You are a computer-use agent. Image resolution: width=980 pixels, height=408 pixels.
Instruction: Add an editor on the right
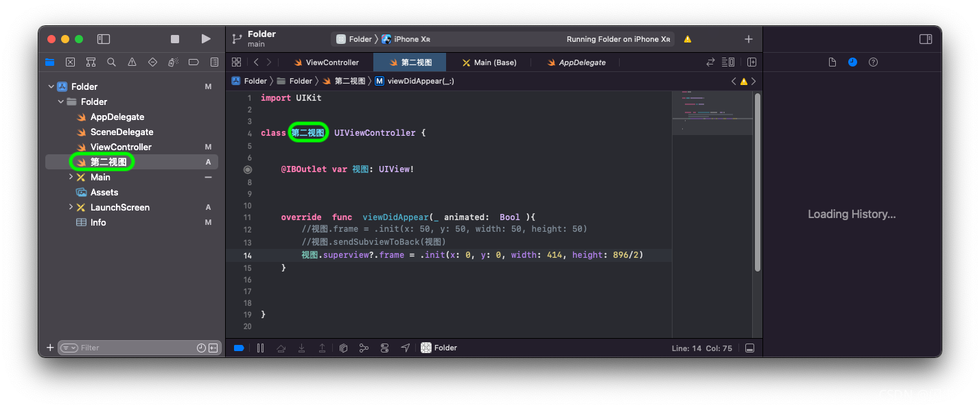[x=751, y=62]
